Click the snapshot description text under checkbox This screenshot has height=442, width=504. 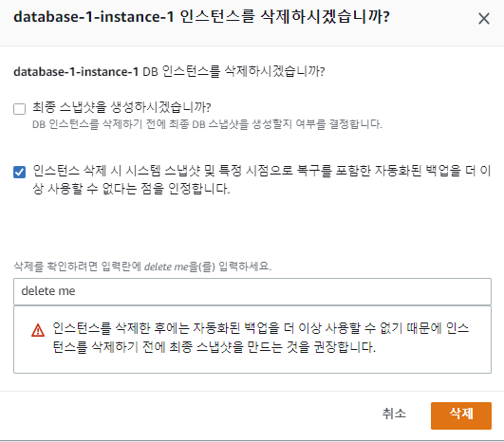click(207, 124)
